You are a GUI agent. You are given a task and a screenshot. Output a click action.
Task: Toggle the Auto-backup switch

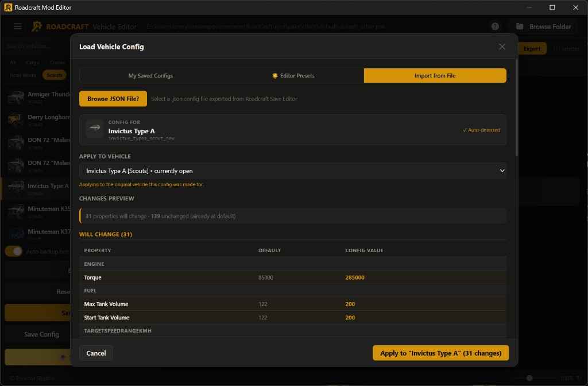14,252
